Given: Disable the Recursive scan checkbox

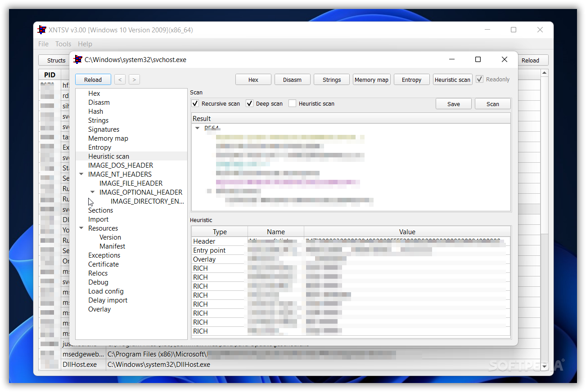Looking at the screenshot, I should click(x=195, y=103).
